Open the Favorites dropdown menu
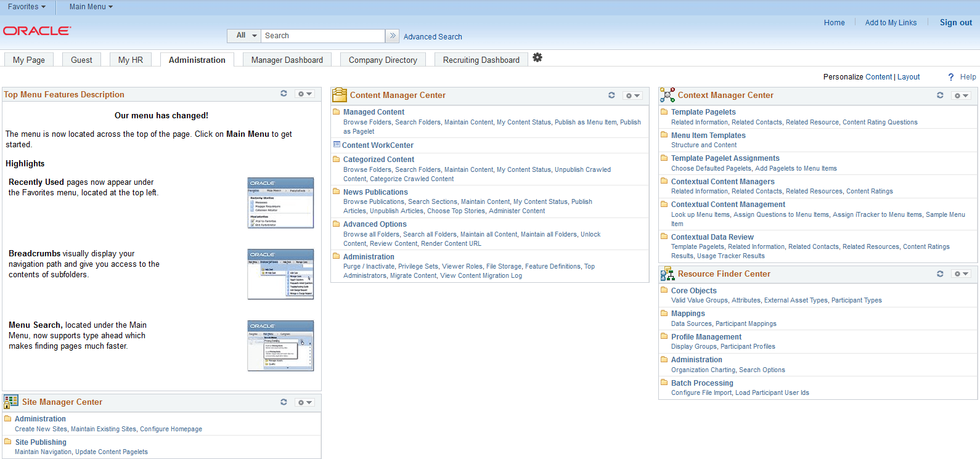 tap(27, 7)
